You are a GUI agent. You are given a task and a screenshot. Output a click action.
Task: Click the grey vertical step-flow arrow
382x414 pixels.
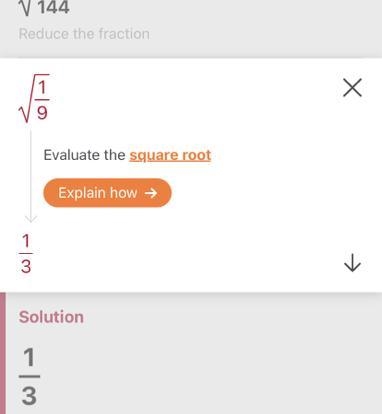pyautogui.click(x=31, y=177)
